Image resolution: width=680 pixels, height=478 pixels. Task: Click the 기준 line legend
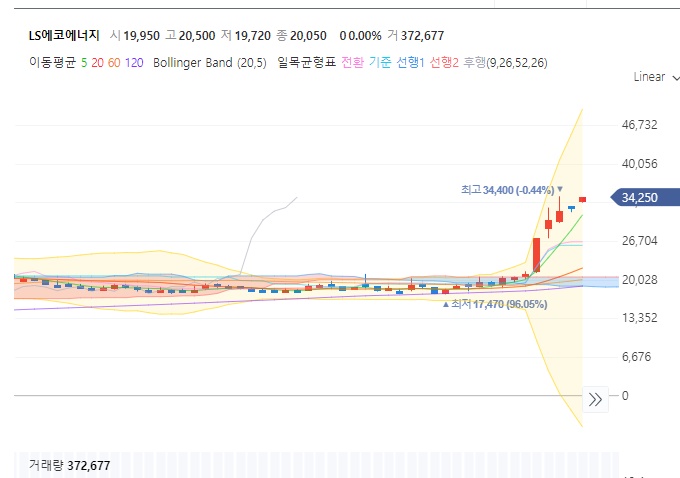pyautogui.click(x=380, y=62)
